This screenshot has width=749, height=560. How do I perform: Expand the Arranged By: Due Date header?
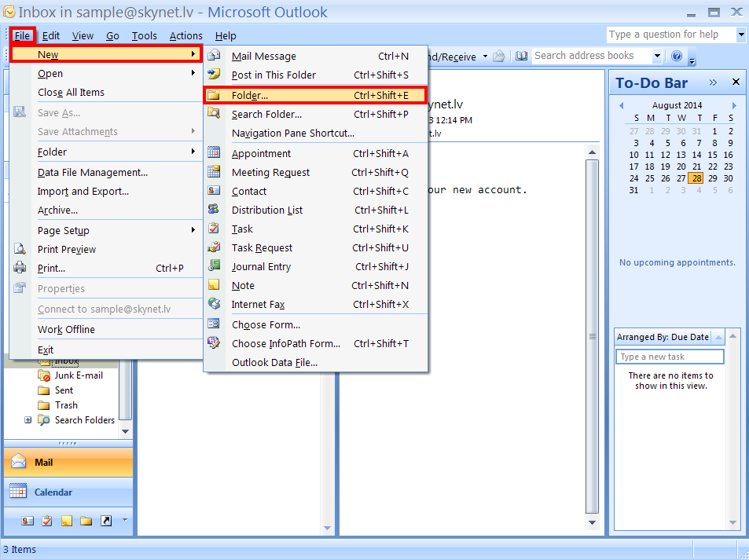(663, 337)
